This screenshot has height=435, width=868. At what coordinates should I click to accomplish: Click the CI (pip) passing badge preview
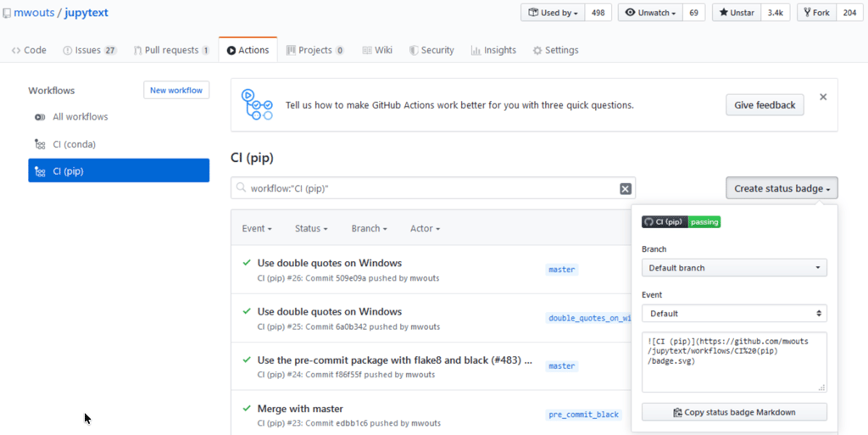click(x=681, y=222)
